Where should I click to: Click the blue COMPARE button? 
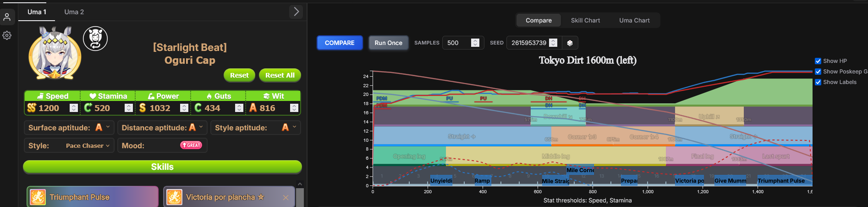[340, 43]
